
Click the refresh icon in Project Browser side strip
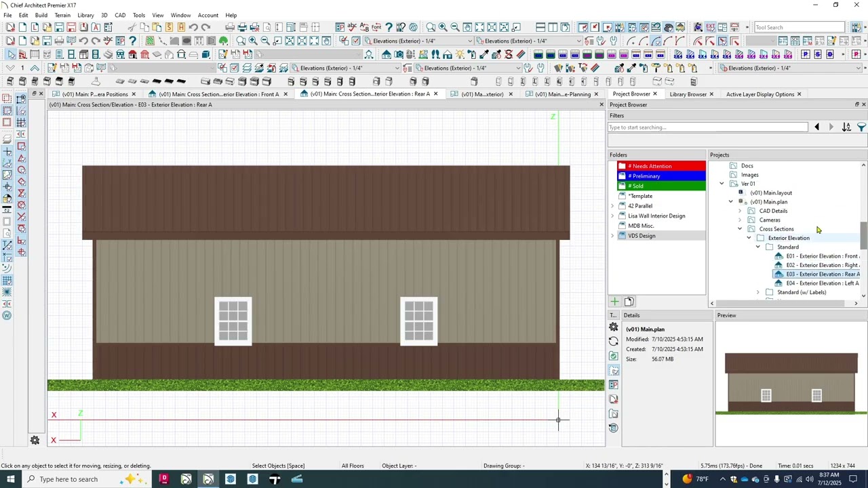[614, 341]
